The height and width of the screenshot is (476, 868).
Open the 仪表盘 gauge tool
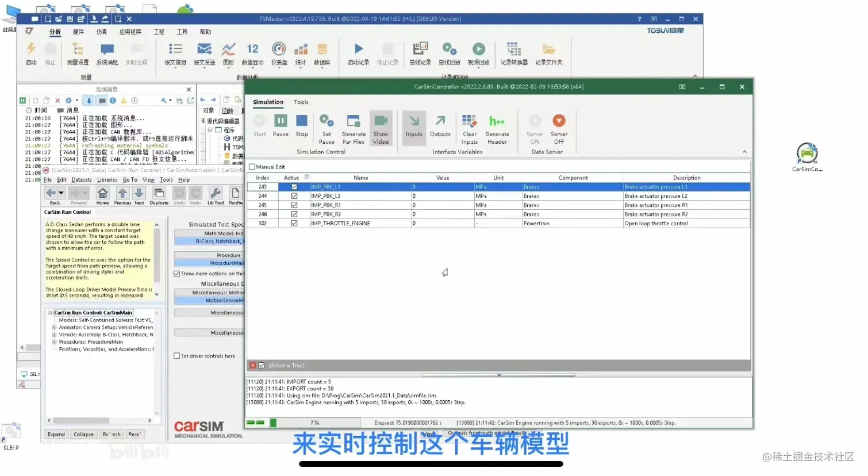click(x=279, y=54)
